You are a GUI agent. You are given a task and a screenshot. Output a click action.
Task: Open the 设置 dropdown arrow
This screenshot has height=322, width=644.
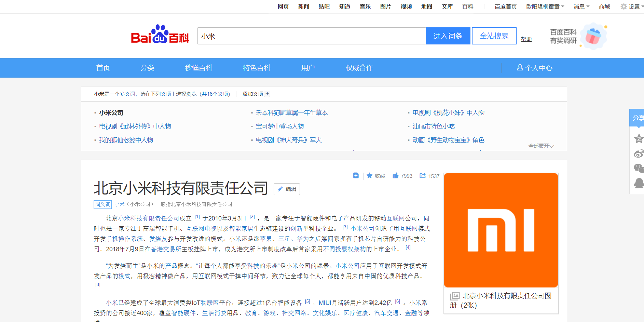point(642,6)
